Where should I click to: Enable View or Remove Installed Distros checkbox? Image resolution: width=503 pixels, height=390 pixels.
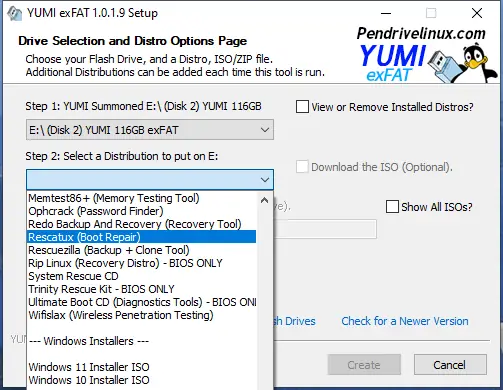302,107
